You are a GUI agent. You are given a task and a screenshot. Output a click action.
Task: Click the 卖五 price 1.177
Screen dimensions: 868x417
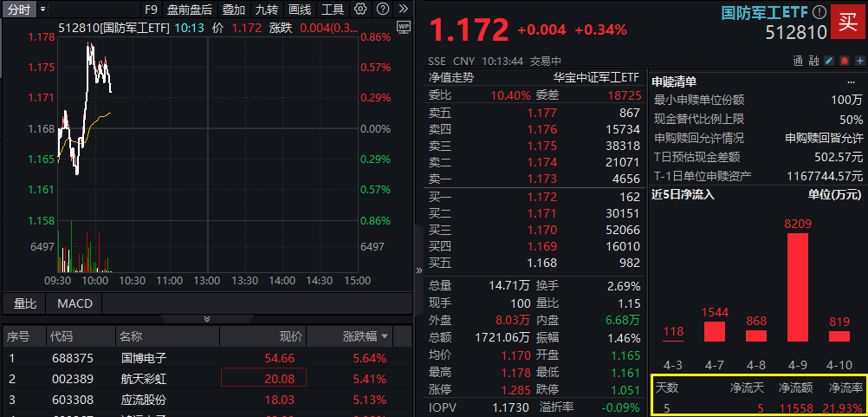pos(542,113)
